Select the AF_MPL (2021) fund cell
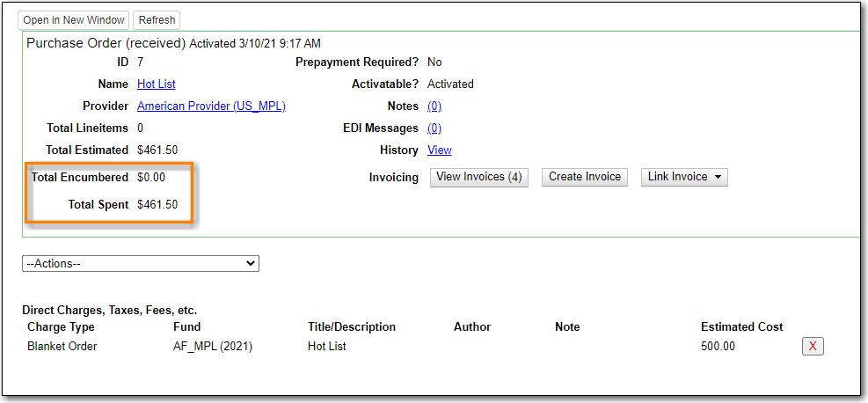Image resolution: width=868 pixels, height=403 pixels. (213, 347)
